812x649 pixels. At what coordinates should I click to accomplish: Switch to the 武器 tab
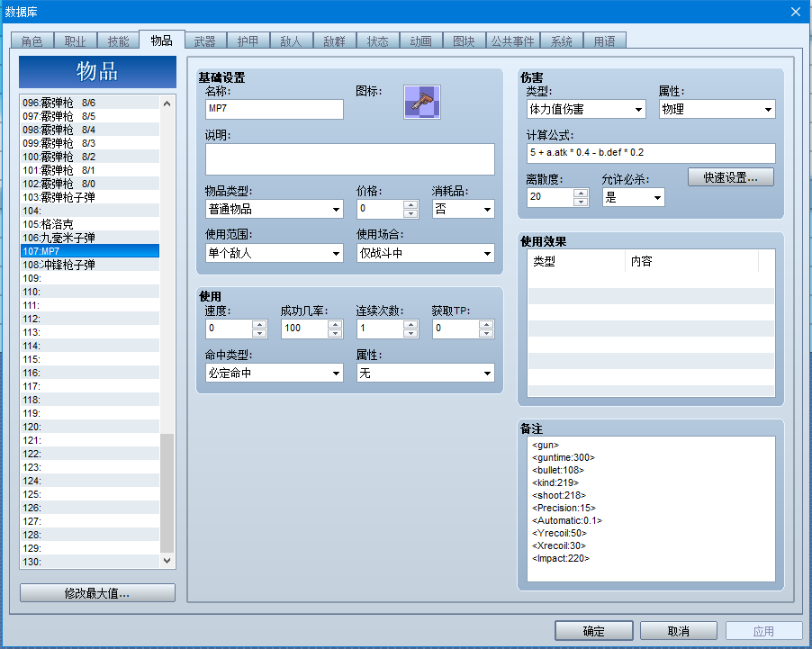[x=204, y=41]
